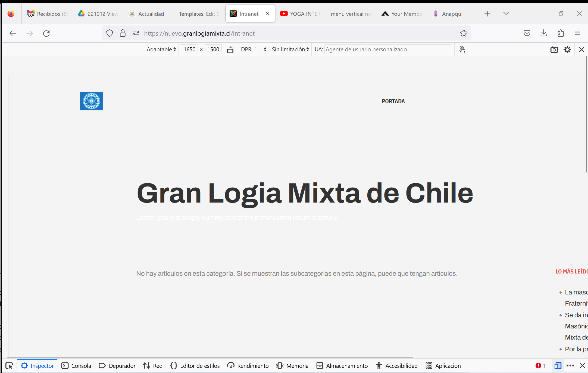
Task: Toggle responsive design mode icon
Action: (558, 366)
